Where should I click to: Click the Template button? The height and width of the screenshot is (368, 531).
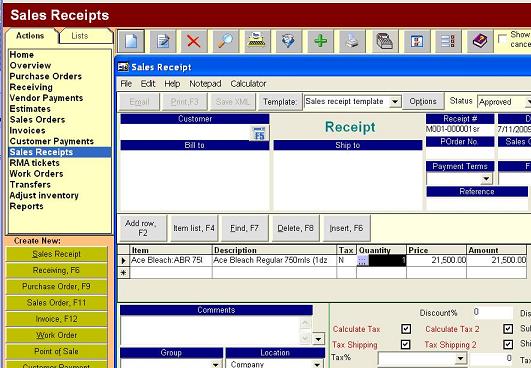[x=280, y=102]
